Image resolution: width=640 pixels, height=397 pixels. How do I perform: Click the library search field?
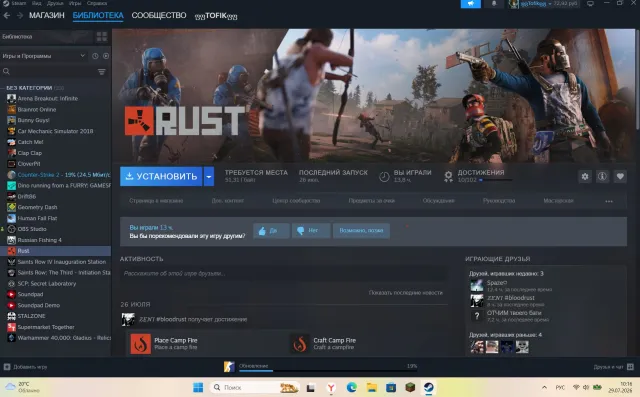pyautogui.click(x=49, y=72)
